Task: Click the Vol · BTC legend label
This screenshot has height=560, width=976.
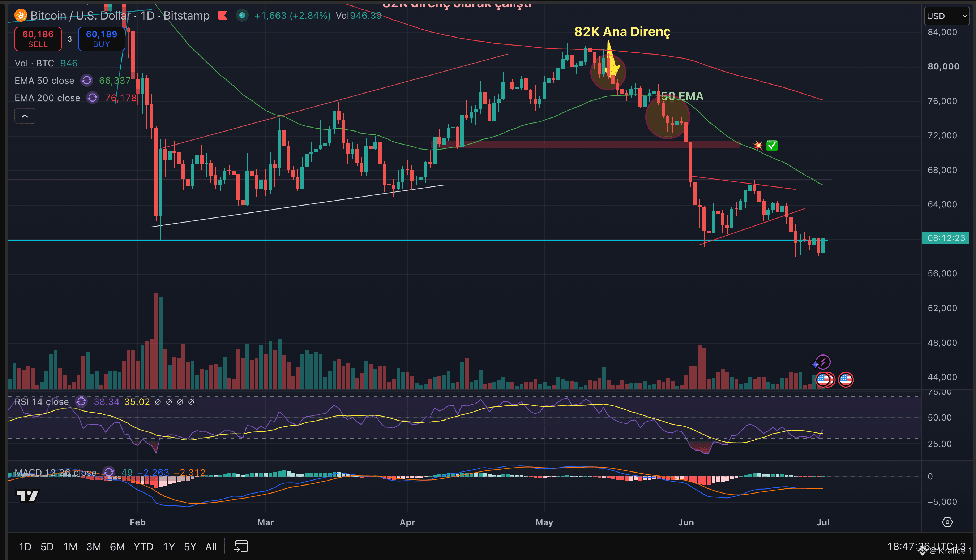Action: (34, 63)
